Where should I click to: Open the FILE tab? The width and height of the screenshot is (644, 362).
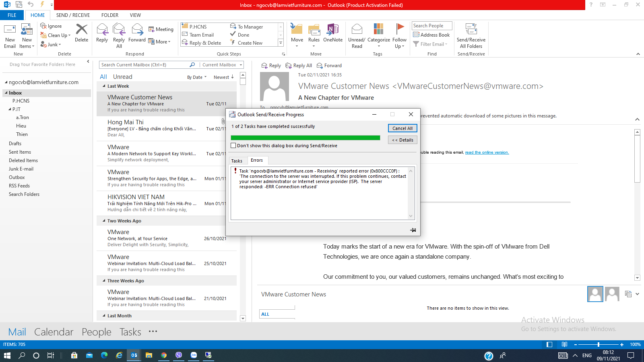tap(12, 15)
